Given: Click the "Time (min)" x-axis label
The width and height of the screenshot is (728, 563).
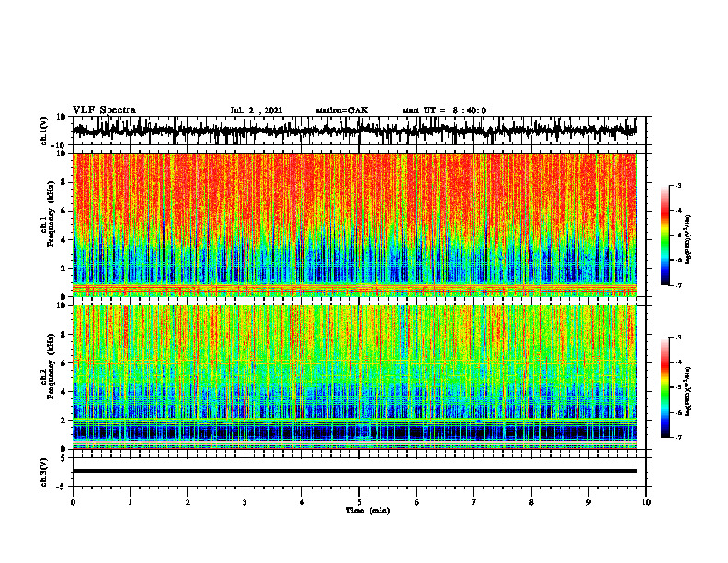Looking at the screenshot, I should click(x=368, y=511).
